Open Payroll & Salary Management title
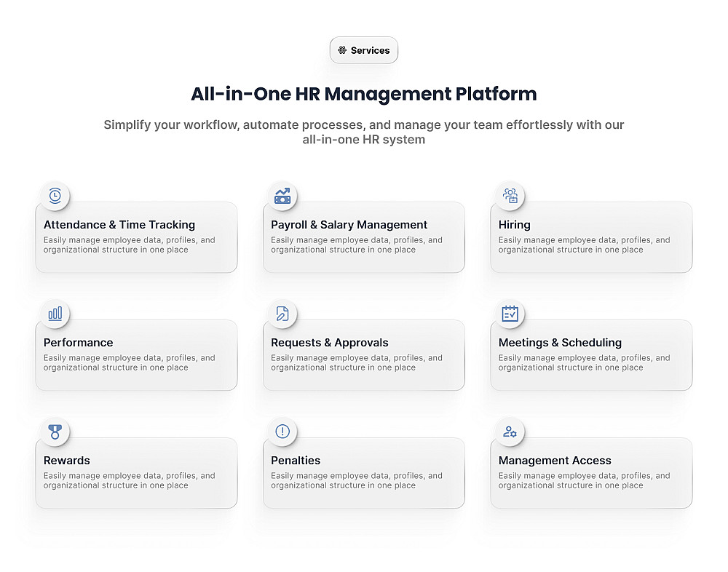The height and width of the screenshot is (572, 728). click(x=349, y=225)
